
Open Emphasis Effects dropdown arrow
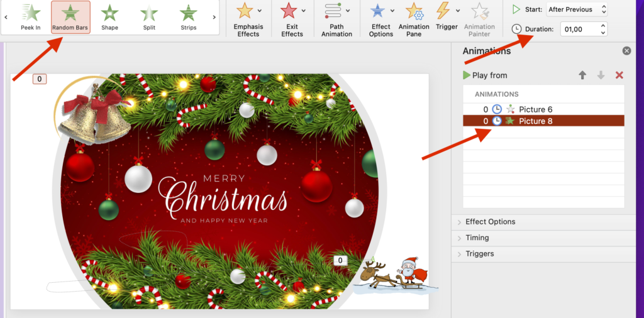tap(260, 10)
